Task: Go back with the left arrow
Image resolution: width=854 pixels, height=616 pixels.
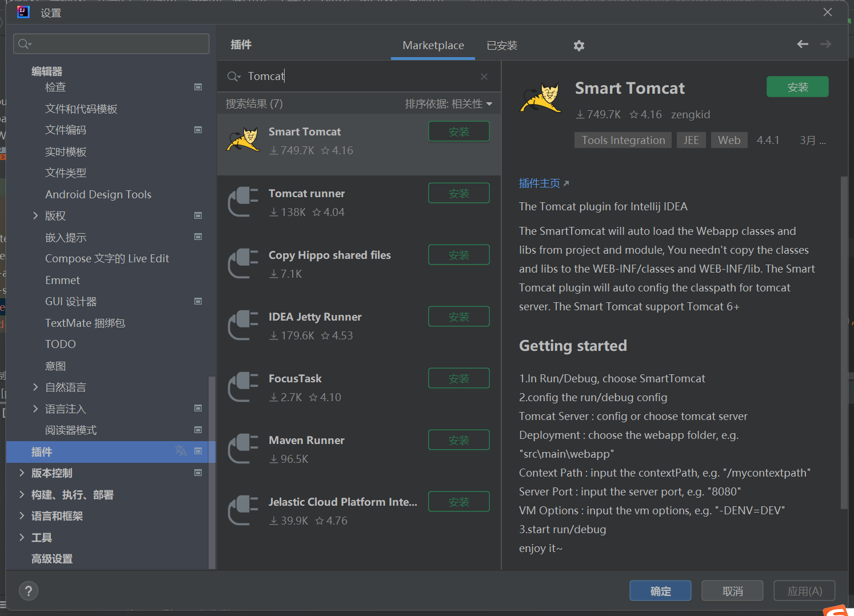Action: coord(803,44)
